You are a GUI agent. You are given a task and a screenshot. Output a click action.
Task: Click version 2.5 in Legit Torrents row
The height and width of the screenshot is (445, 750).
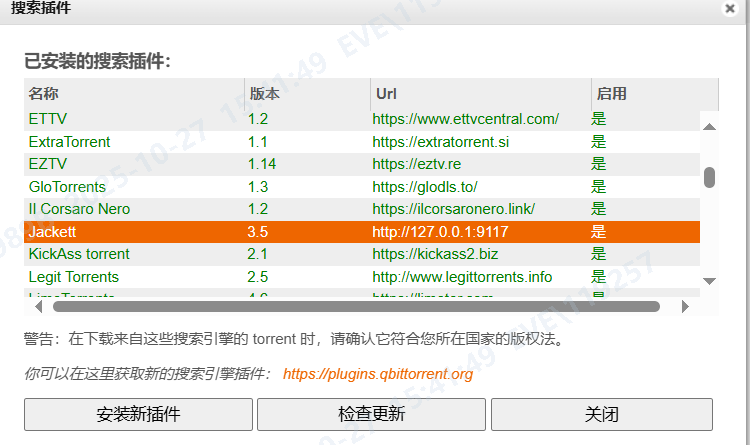point(257,277)
